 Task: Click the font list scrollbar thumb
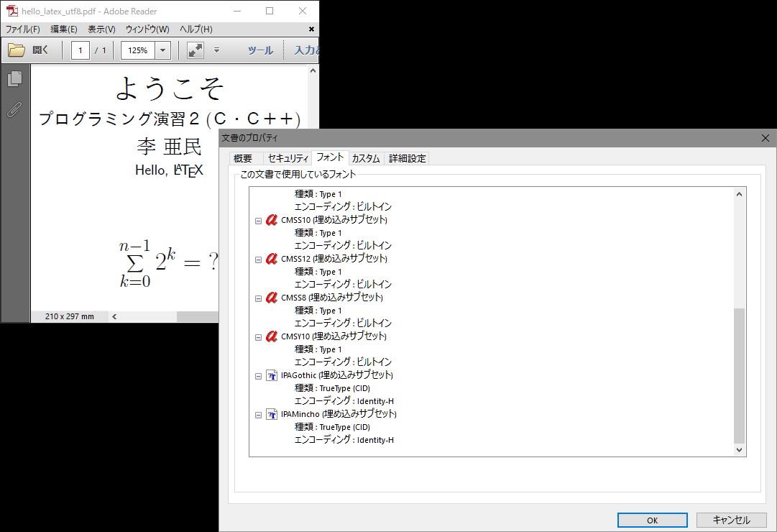(x=739, y=375)
